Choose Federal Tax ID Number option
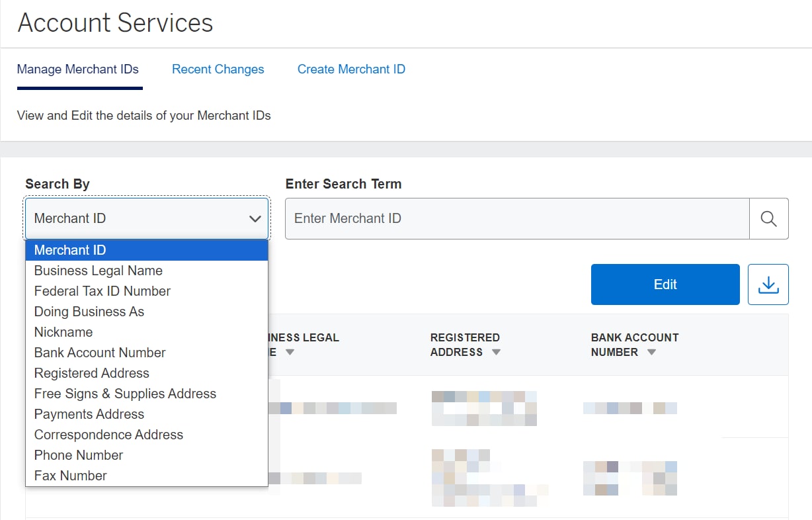 click(102, 291)
